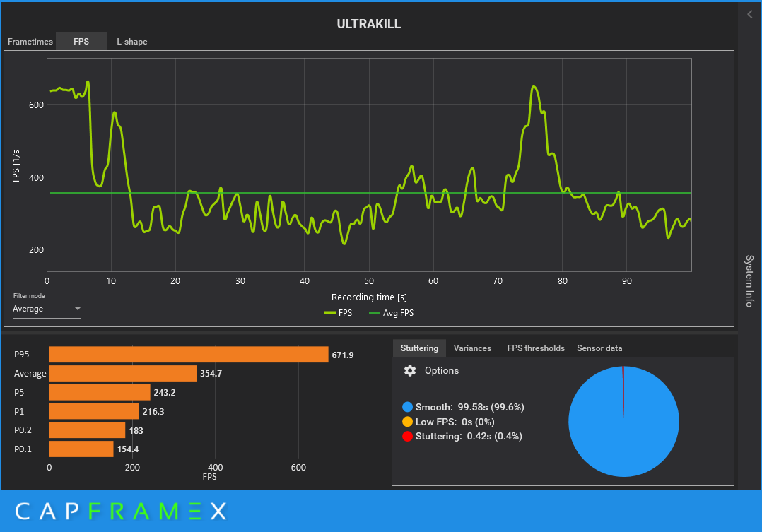The height and width of the screenshot is (532, 762).
Task: Open the Filter mode dropdown arrow
Action: pyautogui.click(x=77, y=309)
